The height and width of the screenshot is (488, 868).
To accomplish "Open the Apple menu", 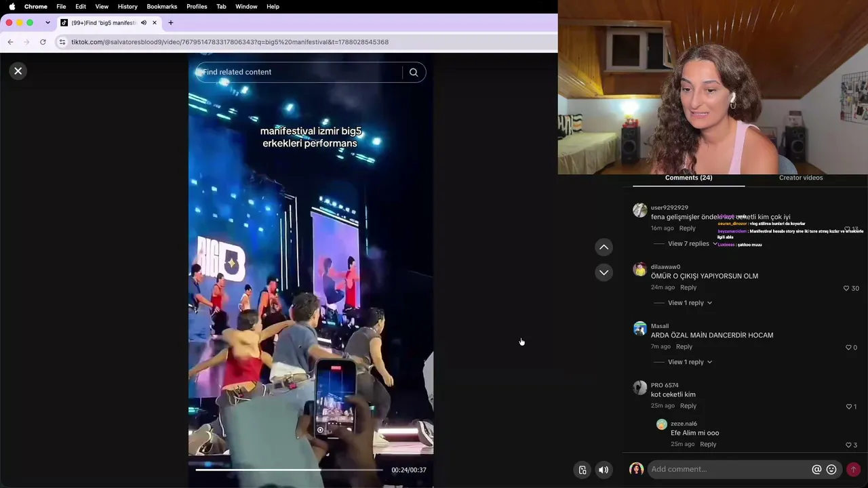I will click(x=12, y=6).
